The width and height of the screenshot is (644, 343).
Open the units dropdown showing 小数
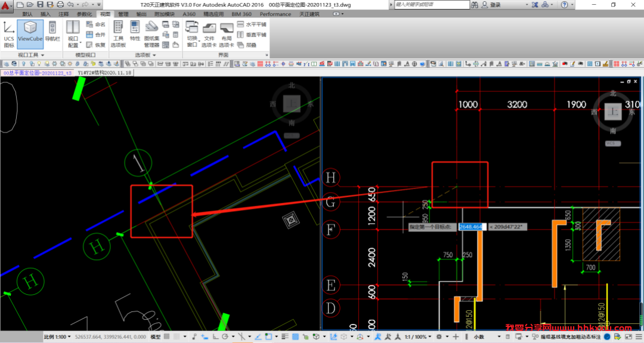pos(487,337)
